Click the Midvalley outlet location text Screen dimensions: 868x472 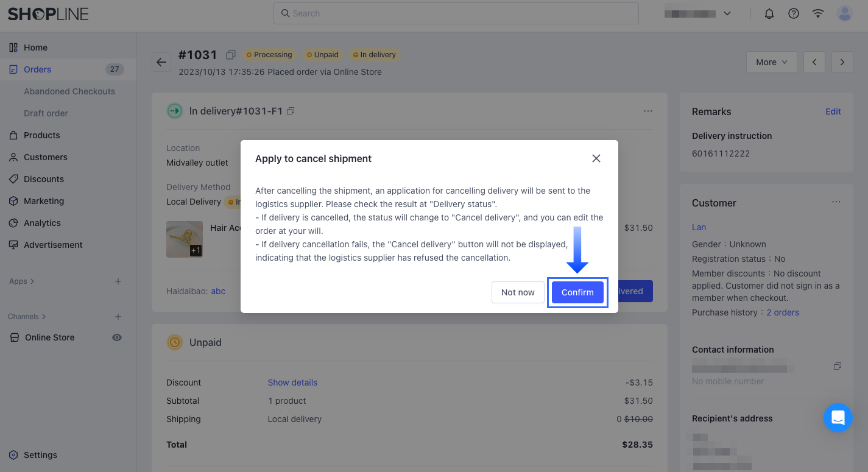click(x=197, y=163)
